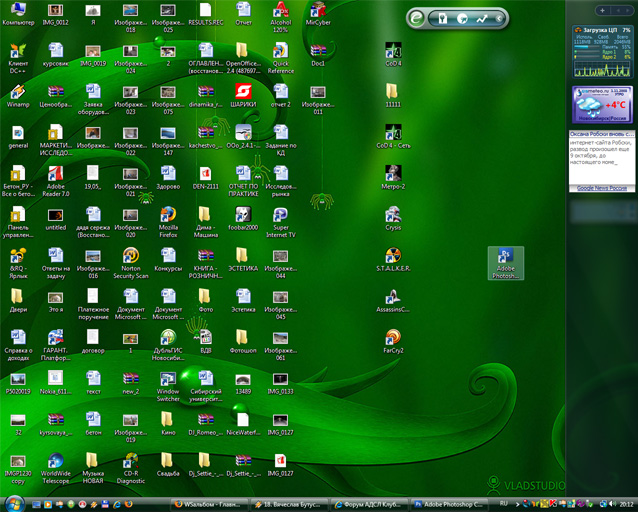Select the P5020019 image thumbnail
The width and height of the screenshot is (638, 512).
18,383
